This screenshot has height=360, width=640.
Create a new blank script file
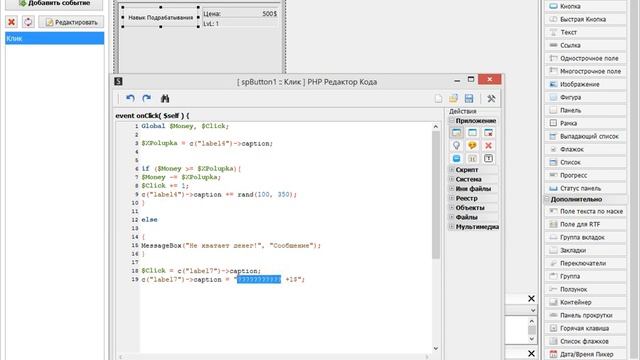click(438, 98)
